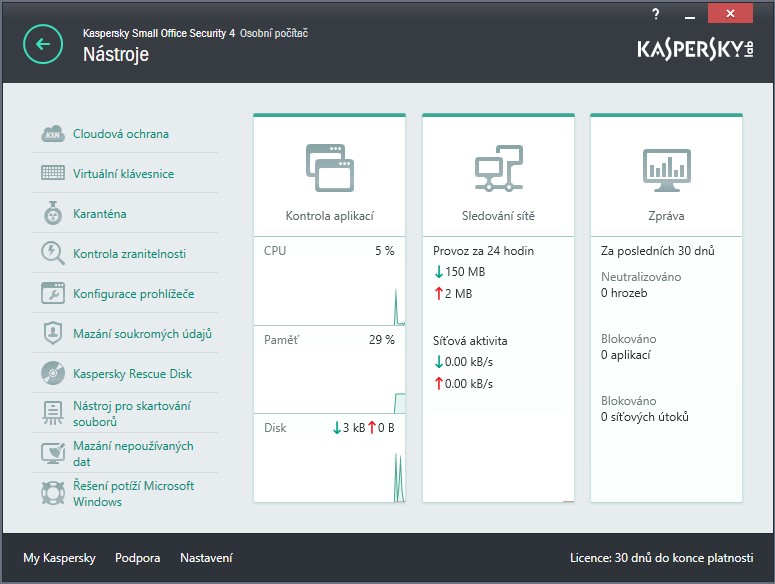
Task: Click the Virtuální klávesnice keyboard icon
Action: [x=53, y=174]
